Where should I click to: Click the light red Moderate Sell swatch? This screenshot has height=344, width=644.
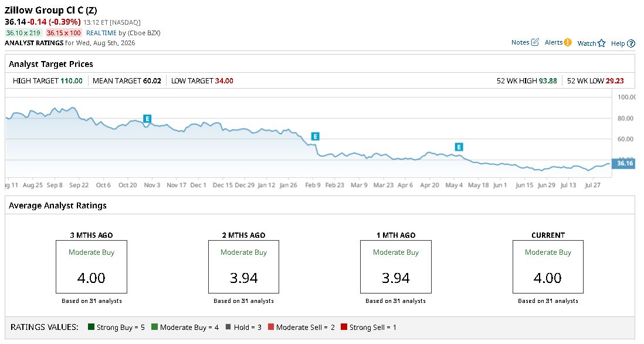click(270, 327)
